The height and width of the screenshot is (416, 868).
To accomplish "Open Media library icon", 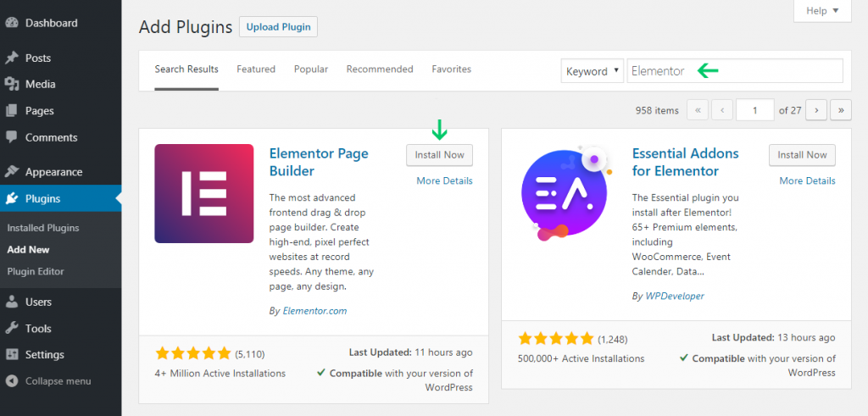I will point(12,84).
